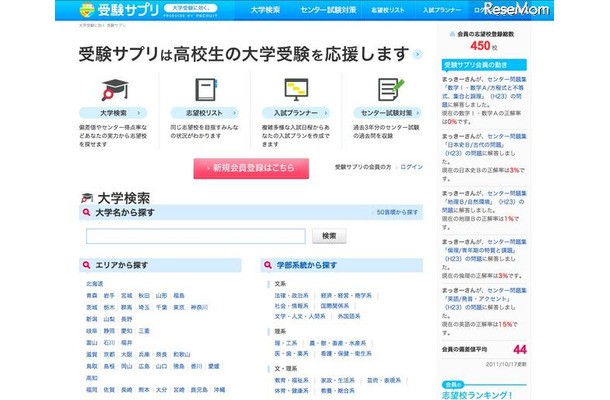Viewport: 610px width, 400px height.
Task: Select 福岡 prefecture
Action: (92, 389)
